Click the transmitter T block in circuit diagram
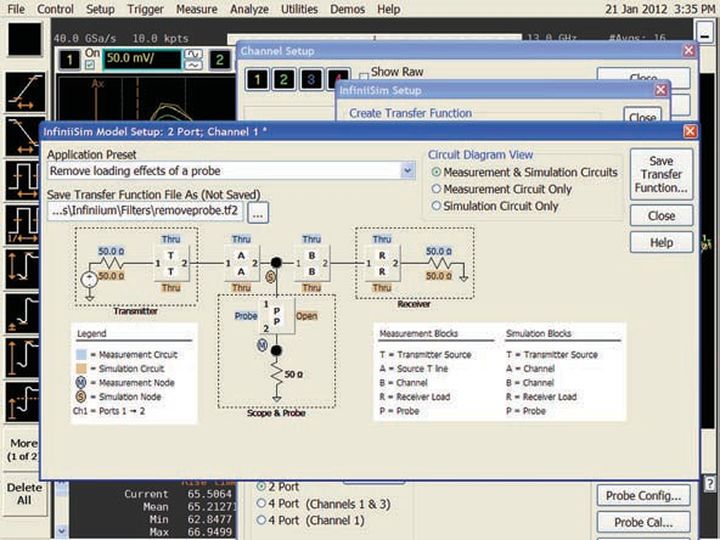Image resolution: width=720 pixels, height=540 pixels. click(x=171, y=264)
